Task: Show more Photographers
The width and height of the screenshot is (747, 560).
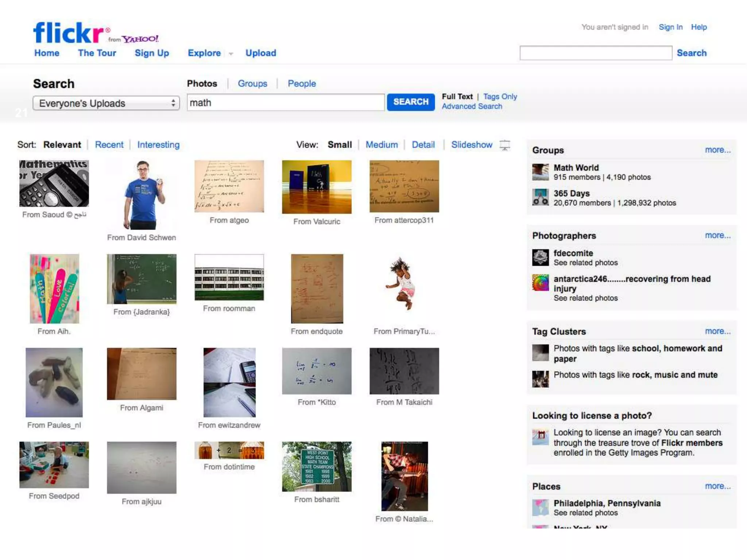Action: tap(717, 235)
